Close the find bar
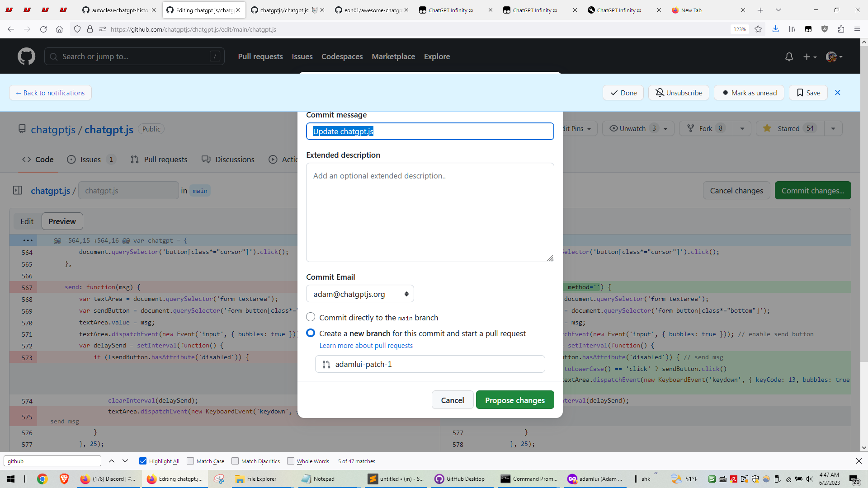 point(859,461)
